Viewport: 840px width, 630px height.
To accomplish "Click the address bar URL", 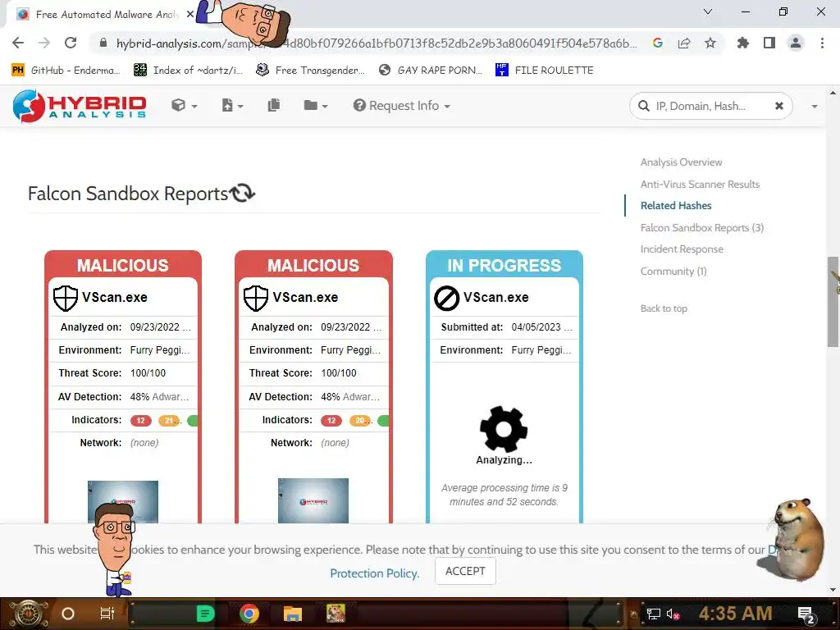I will pos(376,43).
